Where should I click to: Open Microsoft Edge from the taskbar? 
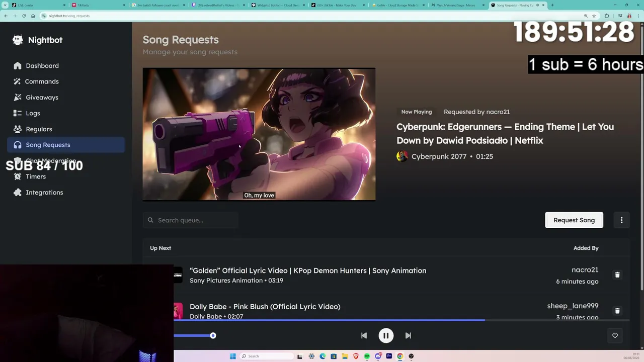coord(323,356)
